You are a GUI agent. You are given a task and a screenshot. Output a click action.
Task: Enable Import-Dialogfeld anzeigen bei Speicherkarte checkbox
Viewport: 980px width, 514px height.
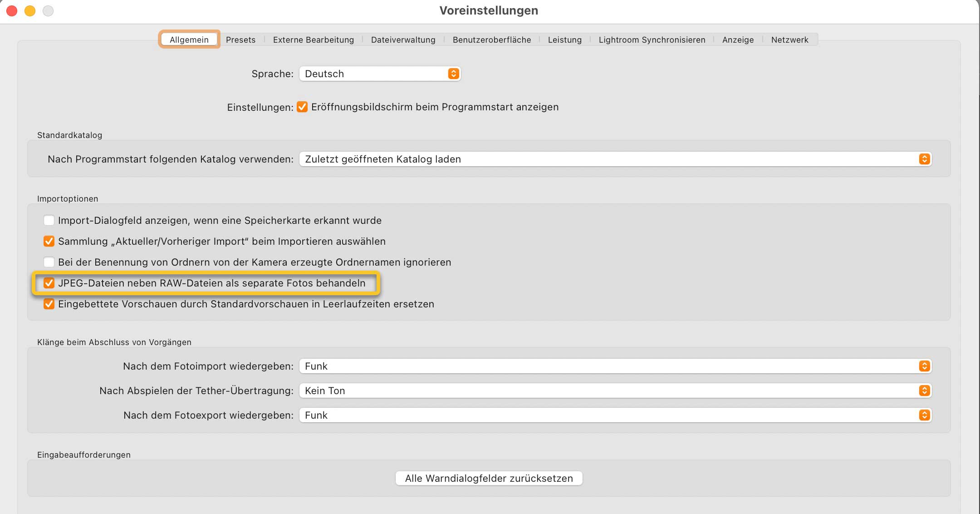[x=49, y=220]
